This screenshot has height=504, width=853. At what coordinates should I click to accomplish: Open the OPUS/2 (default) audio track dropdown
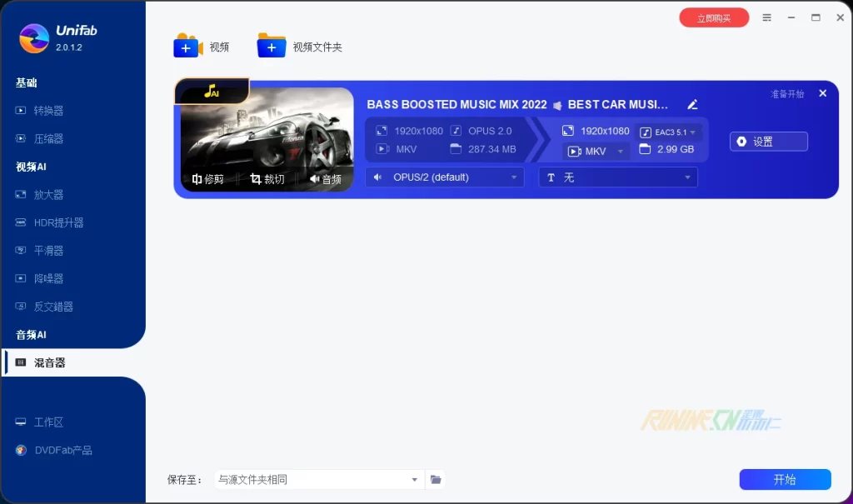[444, 177]
